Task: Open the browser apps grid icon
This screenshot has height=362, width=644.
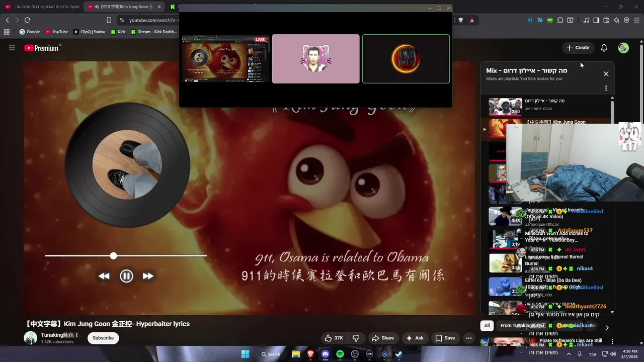Action: (7, 32)
